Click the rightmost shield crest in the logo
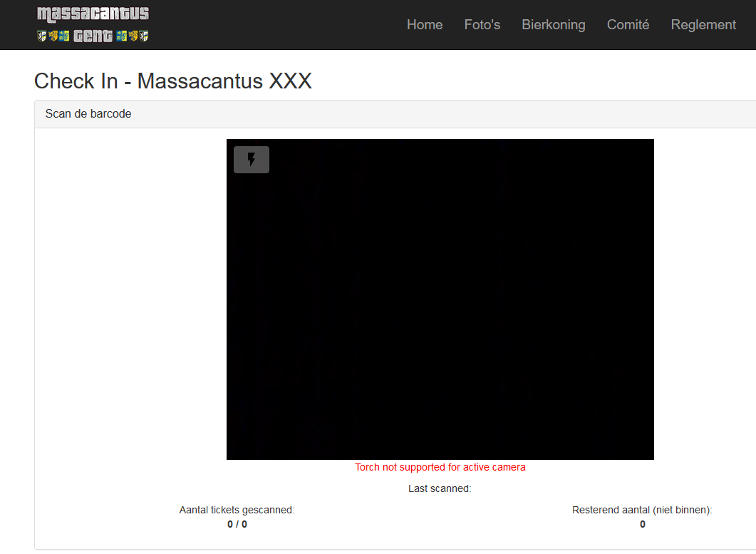Viewport: 756px width, 554px height. (x=144, y=36)
